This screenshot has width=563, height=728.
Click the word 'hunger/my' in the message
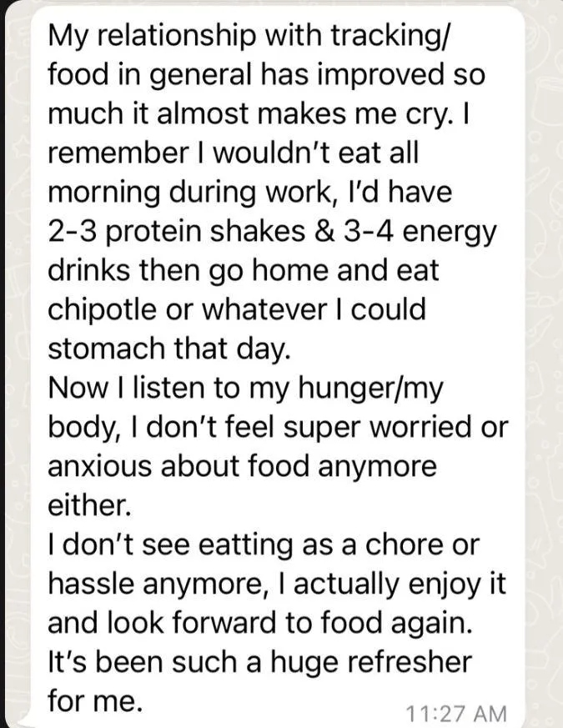[x=370, y=389]
